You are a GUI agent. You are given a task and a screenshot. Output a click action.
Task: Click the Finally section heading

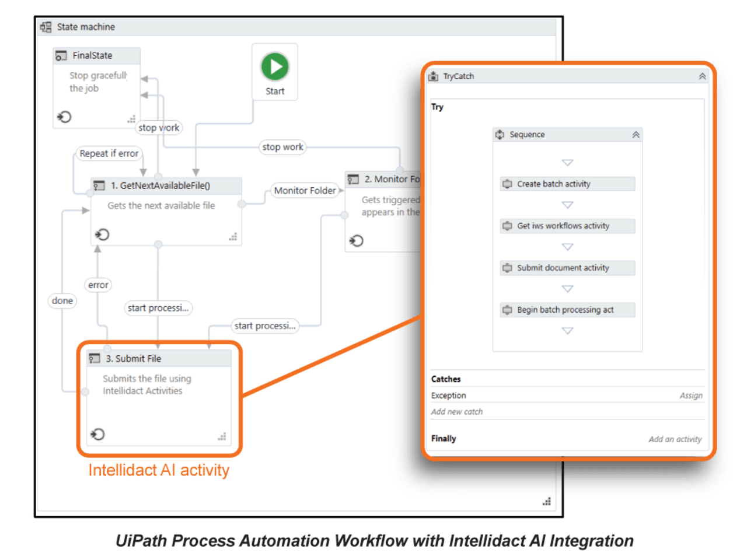[x=444, y=439]
